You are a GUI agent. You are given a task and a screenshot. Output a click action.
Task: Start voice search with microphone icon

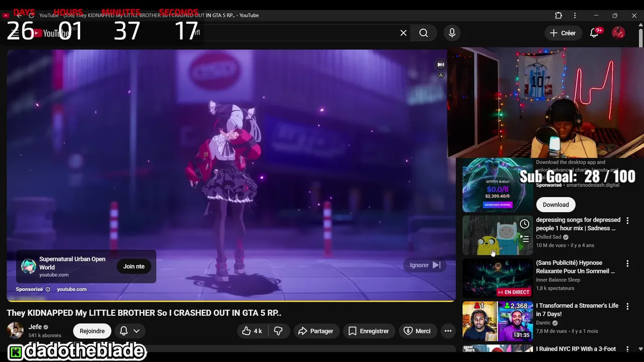click(x=452, y=33)
